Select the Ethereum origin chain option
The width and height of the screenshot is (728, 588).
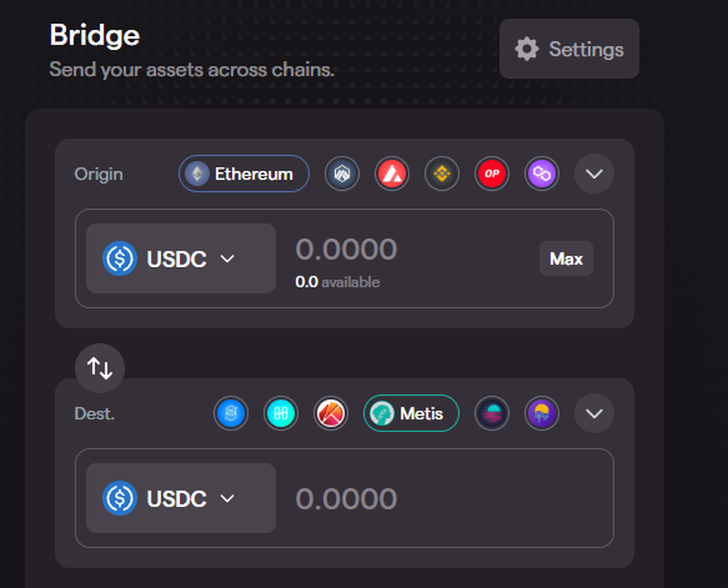244,175
